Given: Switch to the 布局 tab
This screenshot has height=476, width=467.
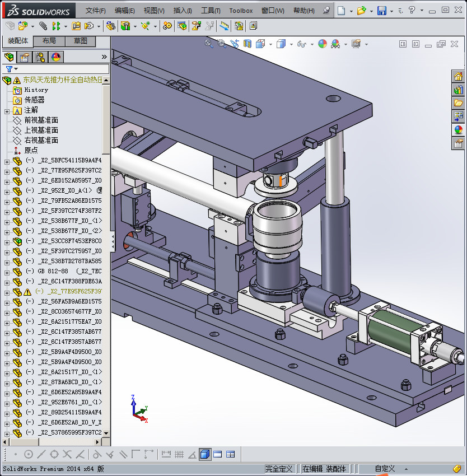Looking at the screenshot, I should point(49,41).
